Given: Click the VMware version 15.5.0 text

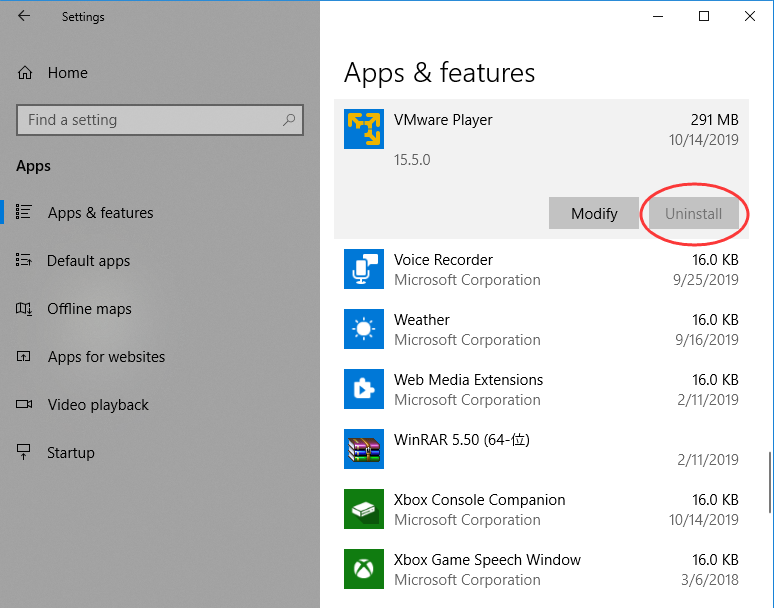Looking at the screenshot, I should [x=412, y=160].
